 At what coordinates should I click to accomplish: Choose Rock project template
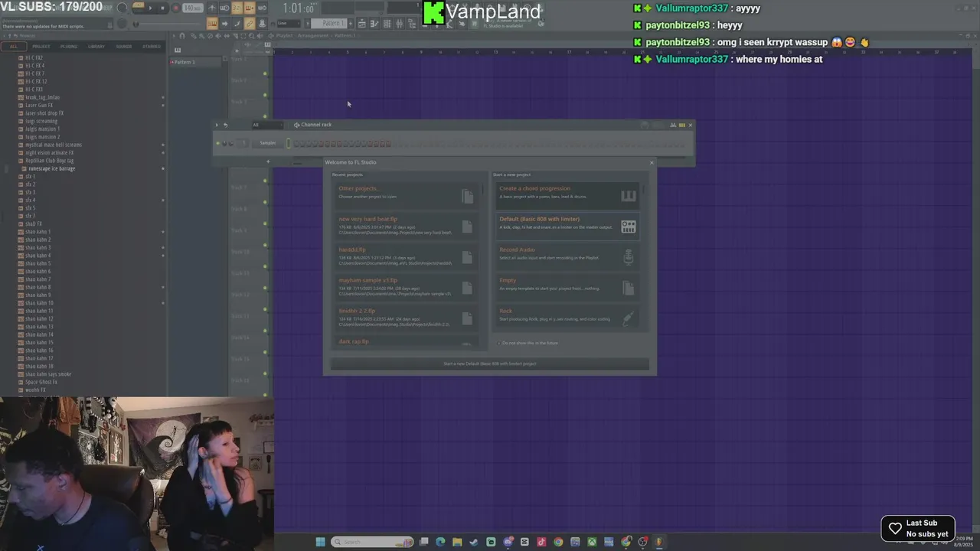pos(567,318)
